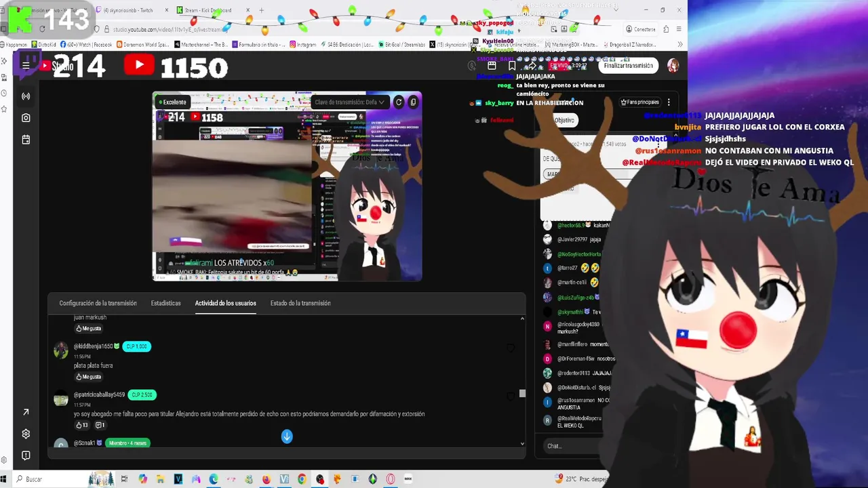Click the refresh stream key icon

point(399,102)
